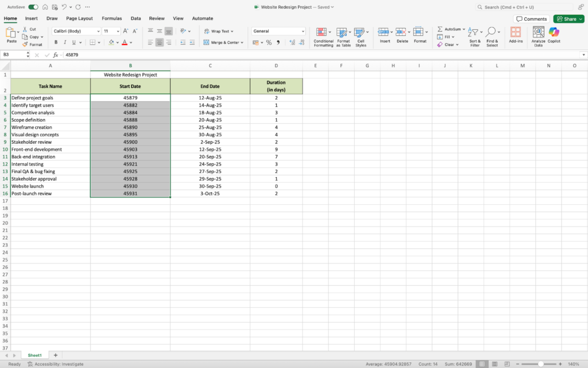The width and height of the screenshot is (588, 368).
Task: Click the Analyze Data icon
Action: (x=538, y=33)
